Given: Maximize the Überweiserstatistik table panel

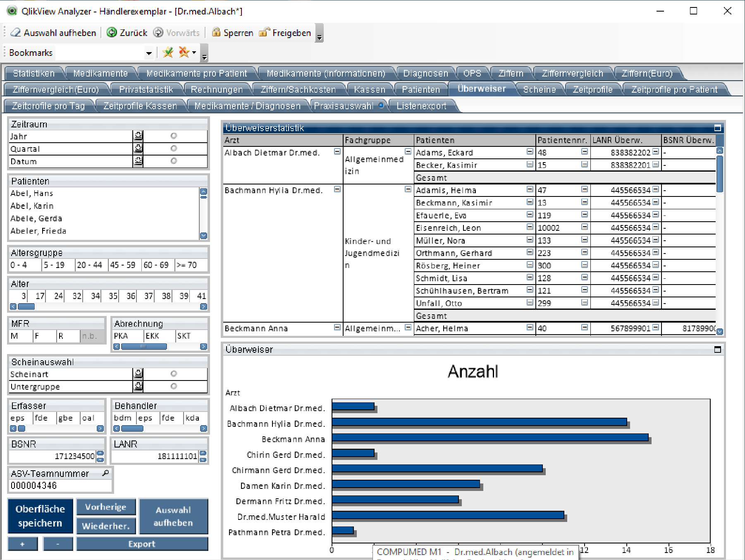Looking at the screenshot, I should click(718, 128).
